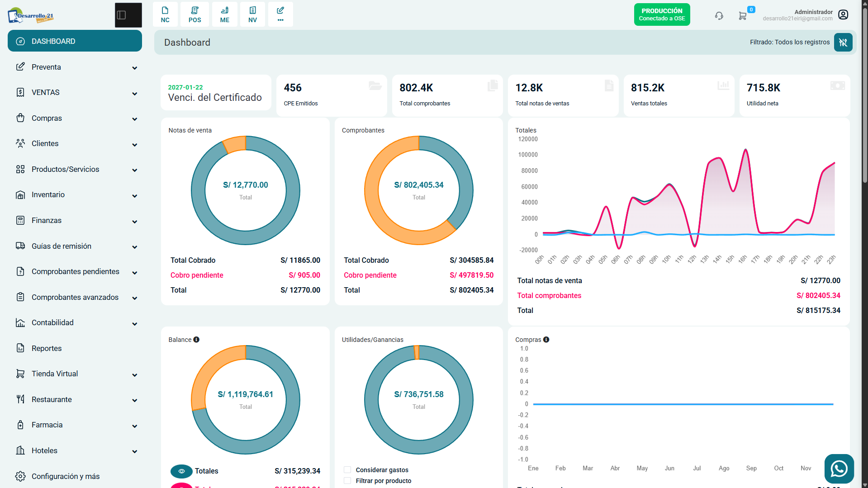Expand the VENTAS menu section
Viewport: 868px width, 488px height.
[75, 93]
